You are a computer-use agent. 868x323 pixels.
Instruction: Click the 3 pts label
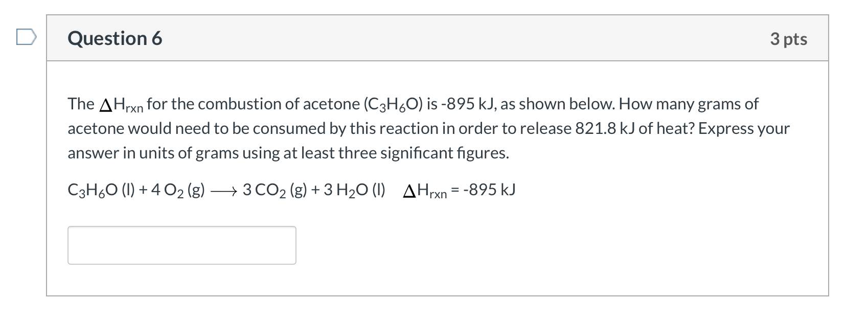[x=788, y=39]
